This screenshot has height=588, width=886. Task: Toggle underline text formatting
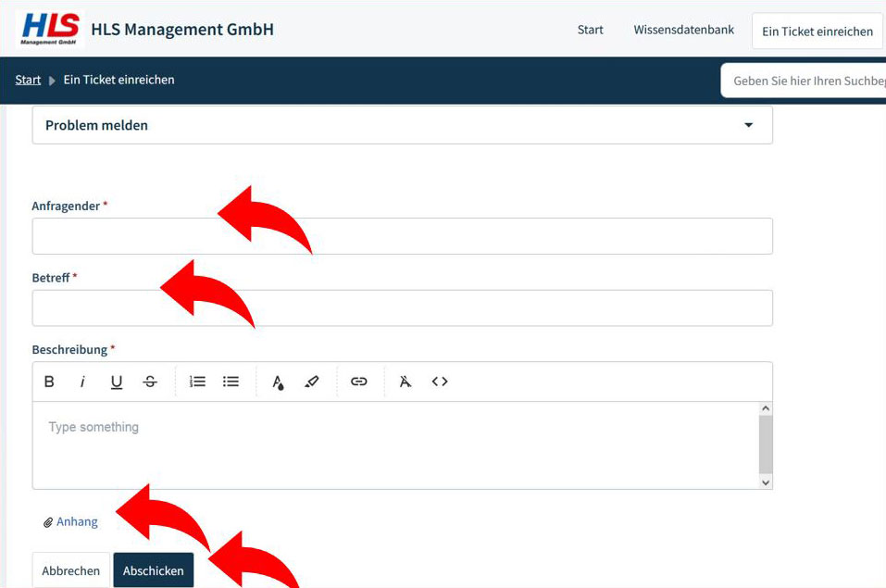click(x=117, y=382)
